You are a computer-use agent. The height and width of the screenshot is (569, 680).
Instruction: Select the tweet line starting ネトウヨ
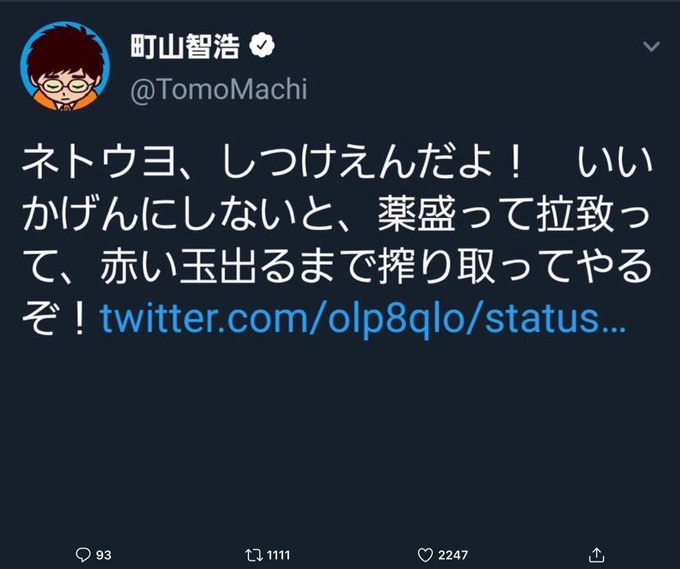coord(337,164)
